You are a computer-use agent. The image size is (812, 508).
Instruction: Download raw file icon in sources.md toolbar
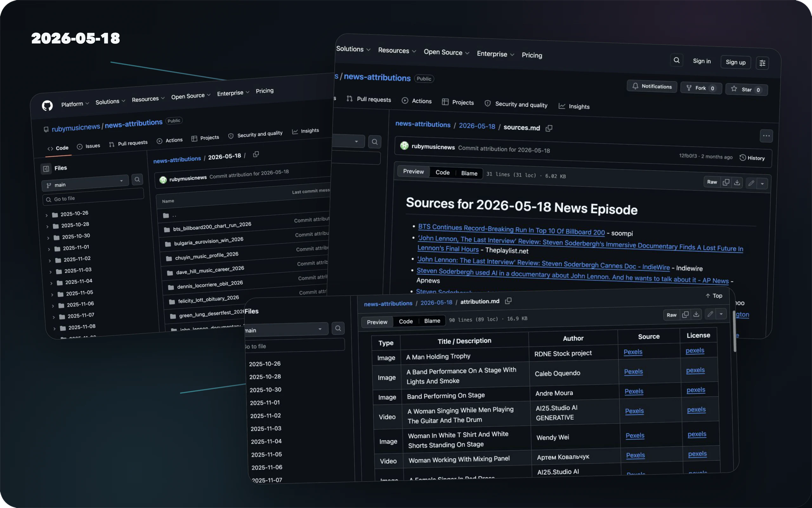tap(737, 183)
